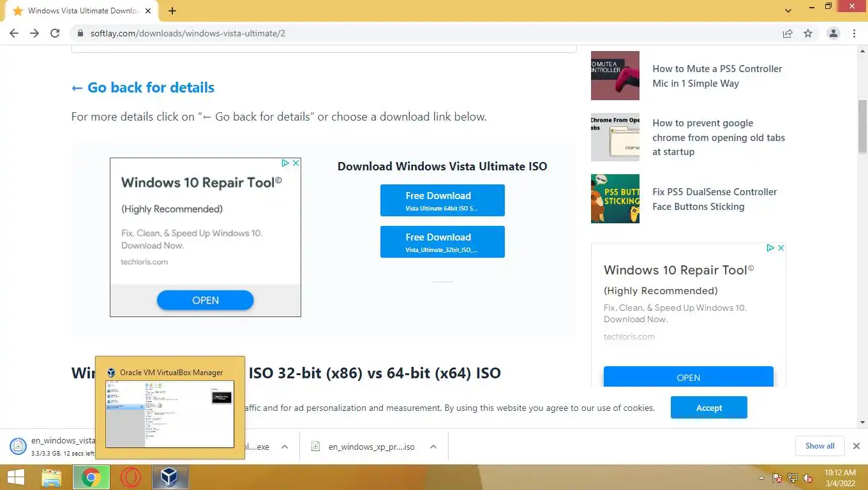868x490 pixels.
Task: Select the Windows Vista Ultimate Download tab
Action: coord(82,11)
